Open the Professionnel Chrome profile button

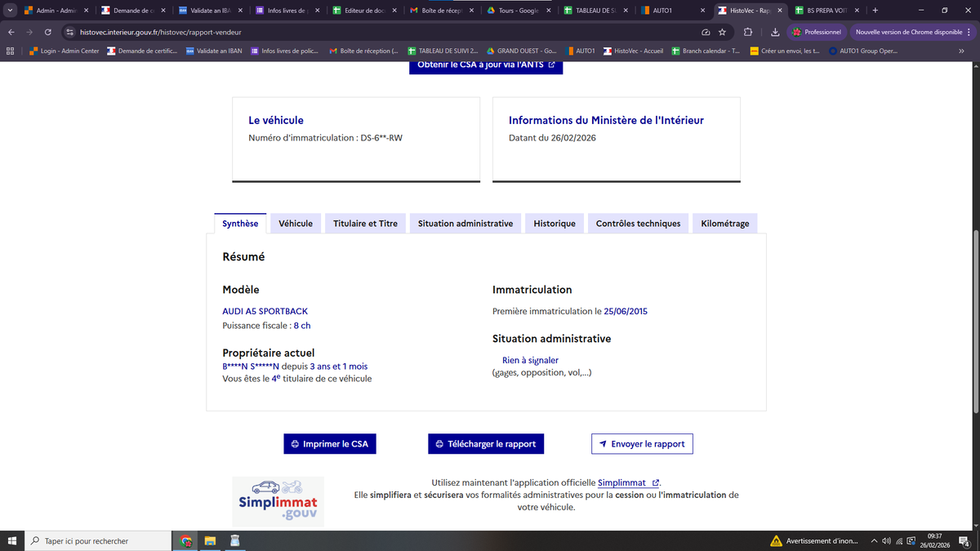[x=817, y=32]
